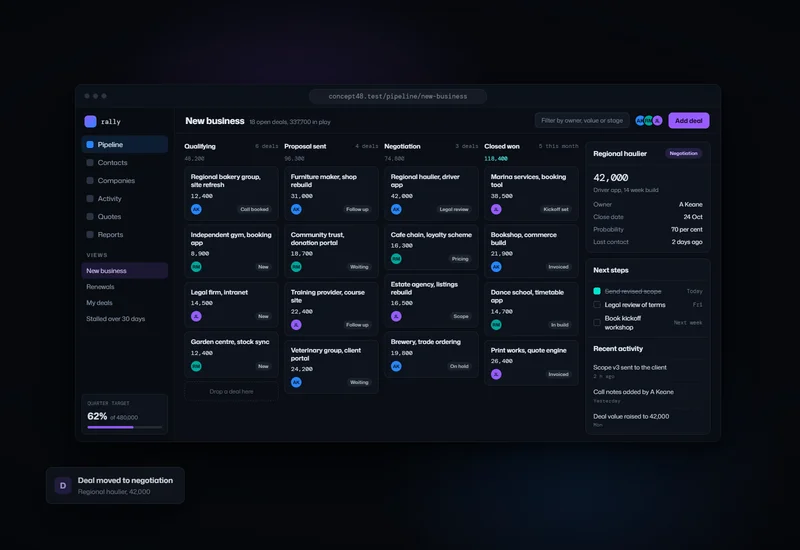Select the Renewals view
The width and height of the screenshot is (800, 550).
(124, 287)
